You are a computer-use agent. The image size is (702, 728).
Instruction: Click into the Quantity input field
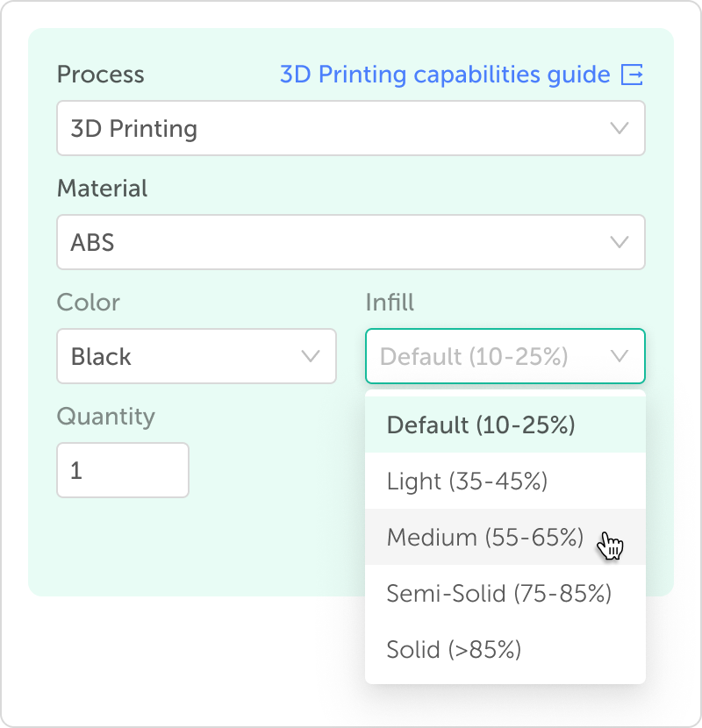click(122, 470)
